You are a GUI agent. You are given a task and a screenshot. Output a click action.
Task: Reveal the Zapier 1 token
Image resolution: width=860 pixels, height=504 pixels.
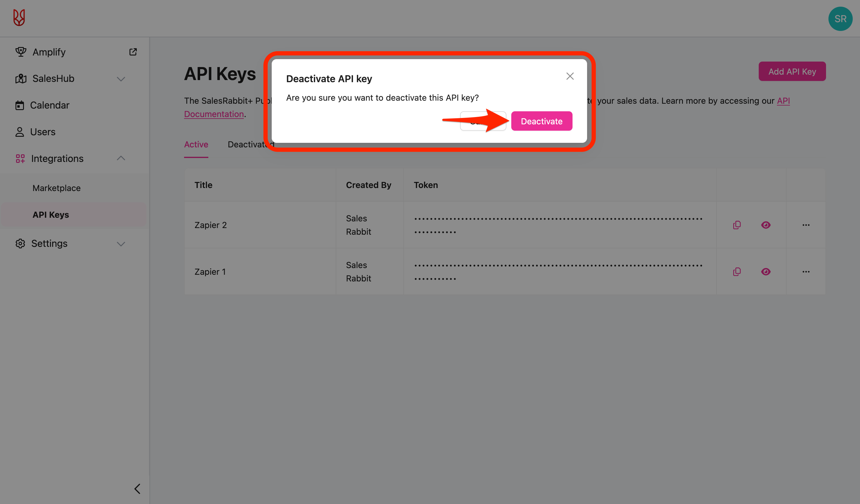(765, 272)
